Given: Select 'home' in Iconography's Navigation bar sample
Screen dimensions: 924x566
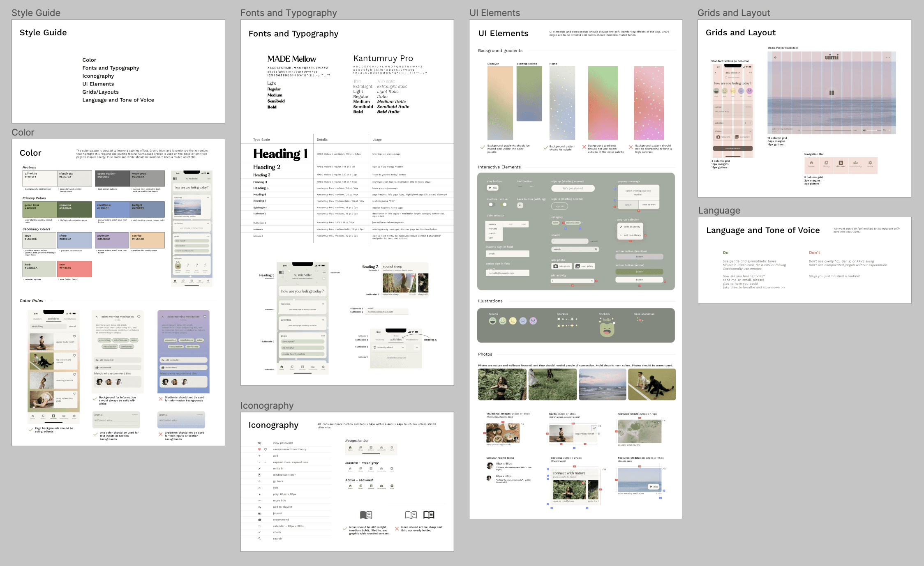Looking at the screenshot, I should coord(350,448).
